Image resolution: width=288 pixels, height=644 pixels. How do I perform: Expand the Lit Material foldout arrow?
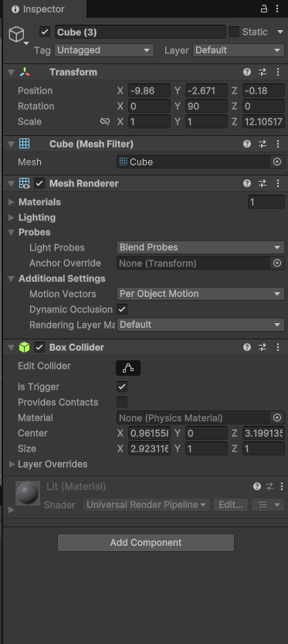point(11,509)
